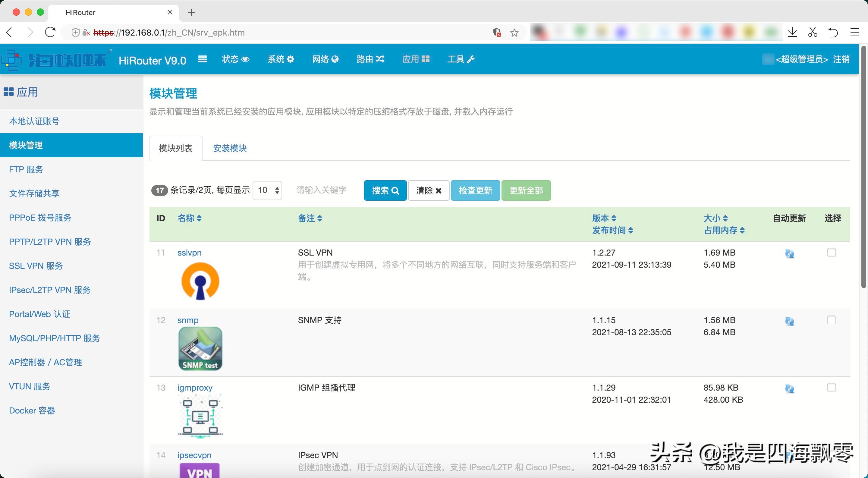The width and height of the screenshot is (868, 478).
Task: Click the sslvpn OpenVPN keyhole logo
Action: click(x=200, y=281)
